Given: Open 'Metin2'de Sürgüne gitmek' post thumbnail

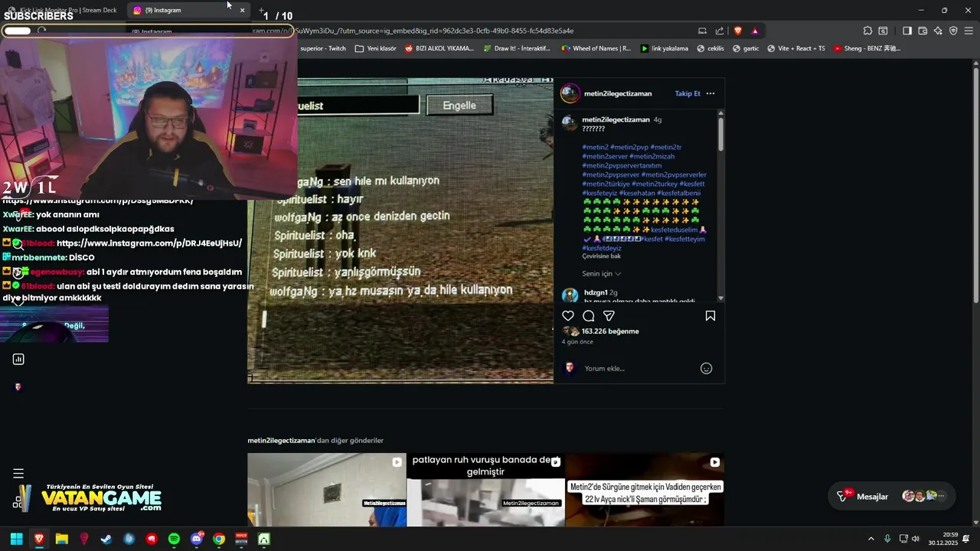Looking at the screenshot, I should click(x=645, y=490).
